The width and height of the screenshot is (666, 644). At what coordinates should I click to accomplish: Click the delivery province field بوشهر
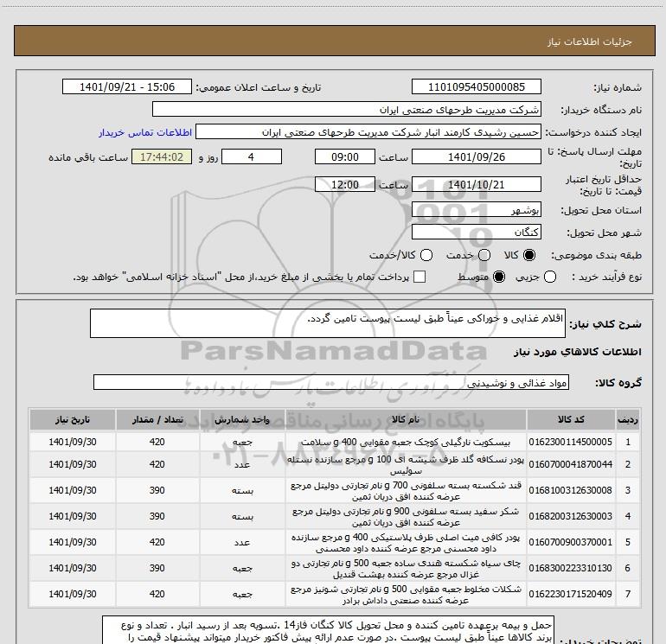tap(476, 210)
